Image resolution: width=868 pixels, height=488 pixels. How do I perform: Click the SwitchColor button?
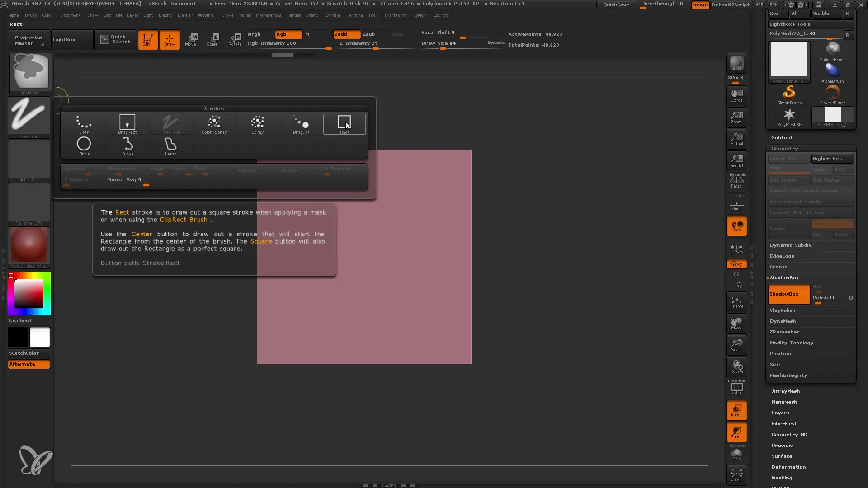29,353
